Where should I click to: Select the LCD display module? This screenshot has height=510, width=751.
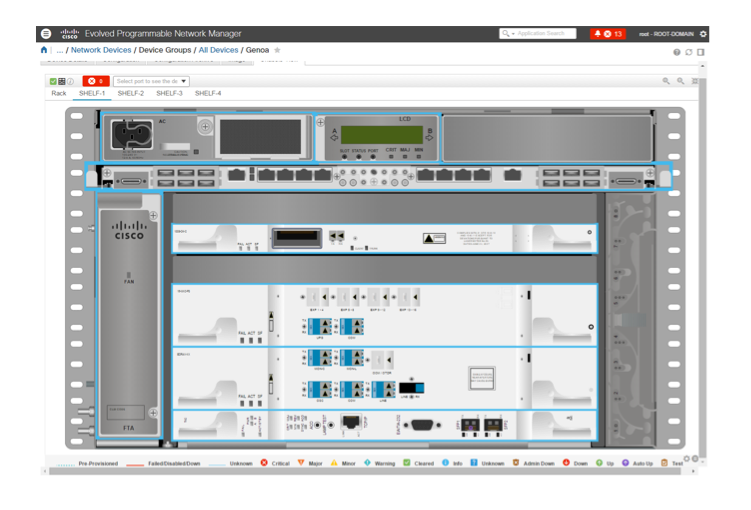point(377,138)
